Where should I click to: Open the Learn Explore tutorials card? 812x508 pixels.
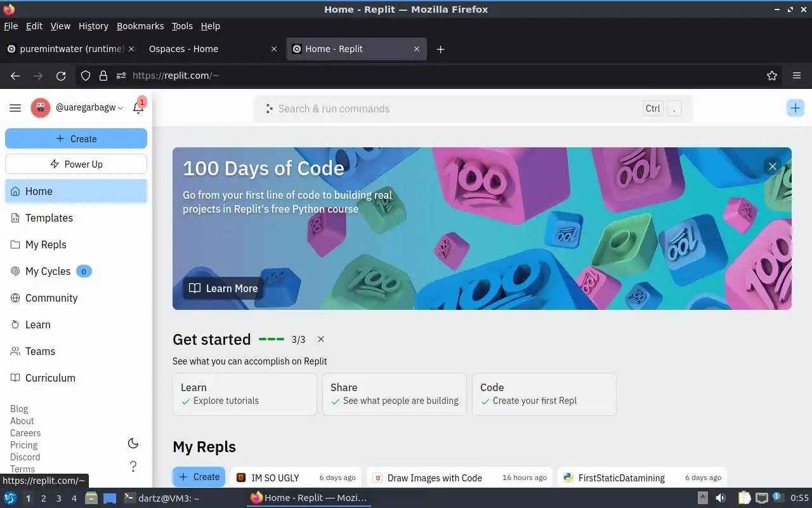tap(245, 394)
